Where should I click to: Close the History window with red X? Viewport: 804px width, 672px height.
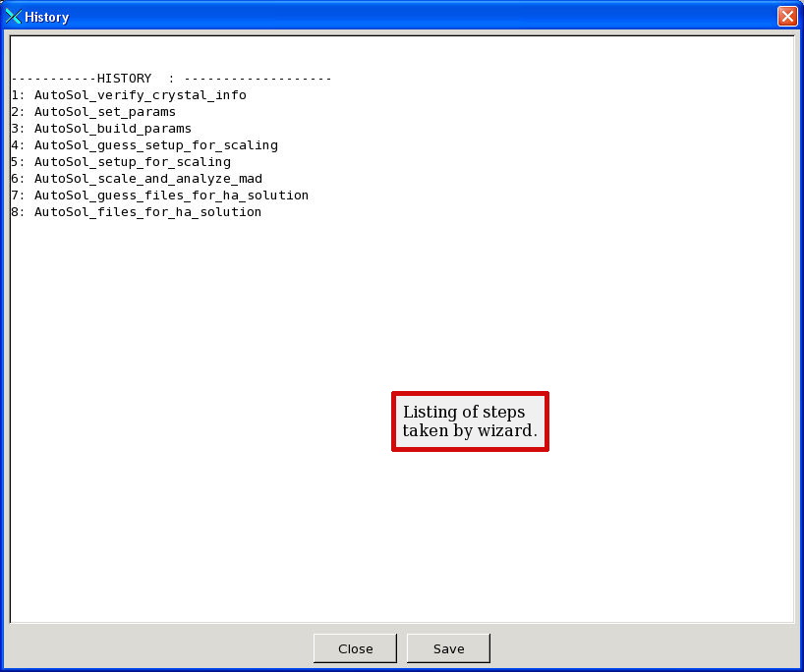[786, 17]
